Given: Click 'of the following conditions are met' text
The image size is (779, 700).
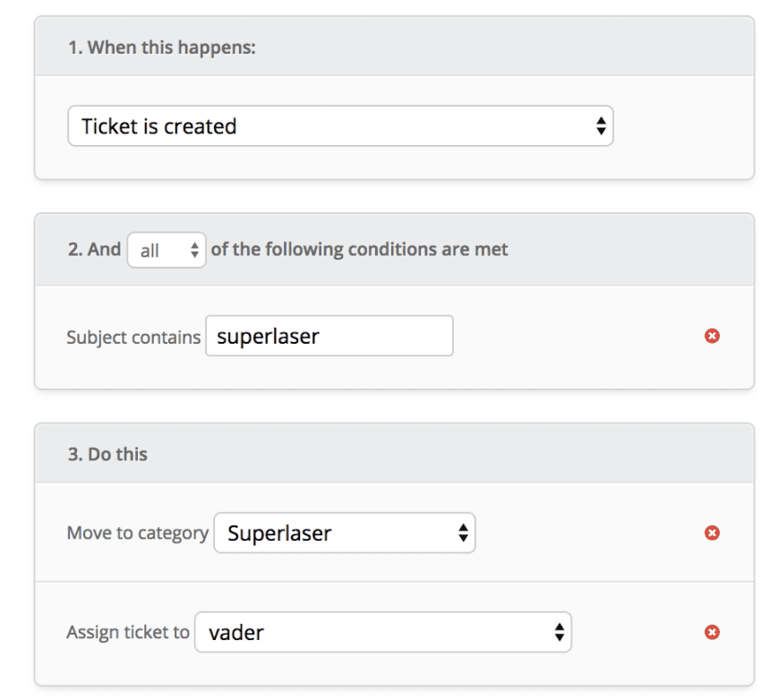Looking at the screenshot, I should pyautogui.click(x=359, y=250).
